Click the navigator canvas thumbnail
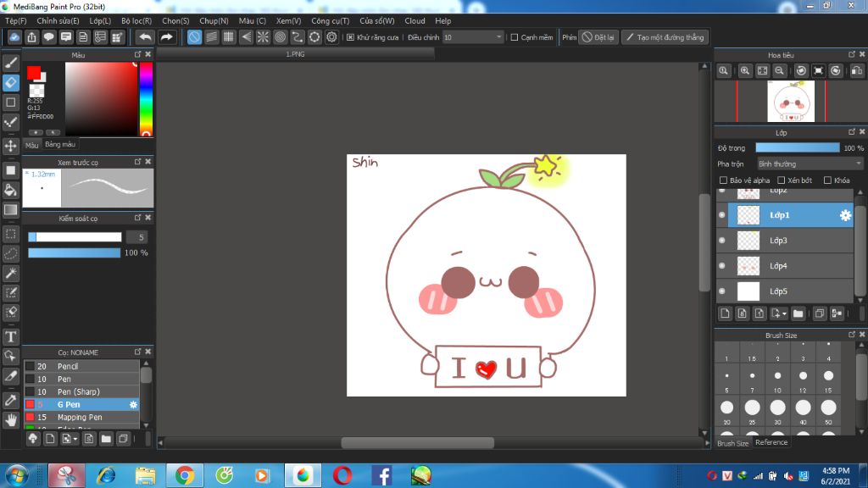 click(x=791, y=102)
